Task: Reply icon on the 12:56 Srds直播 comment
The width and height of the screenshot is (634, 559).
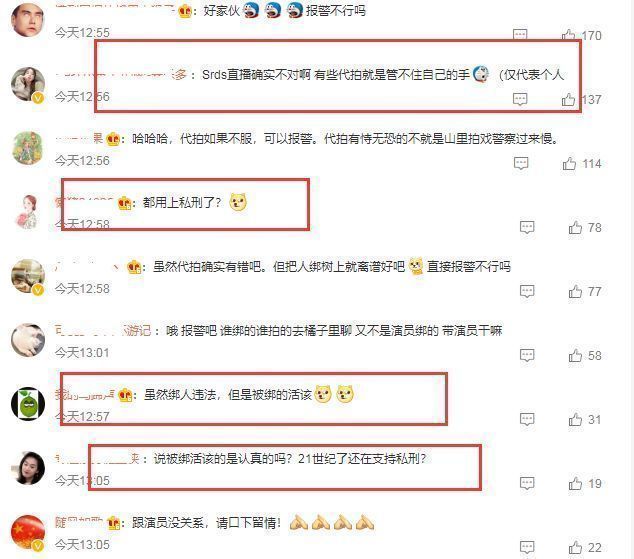Action: [520, 99]
